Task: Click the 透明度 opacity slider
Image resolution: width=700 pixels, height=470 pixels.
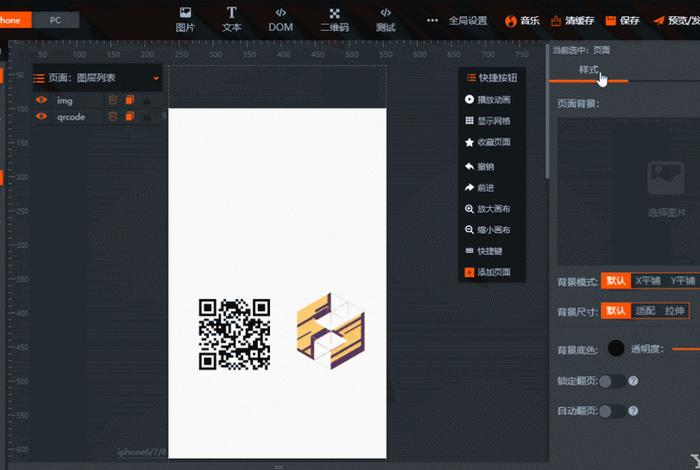Action: click(686, 349)
